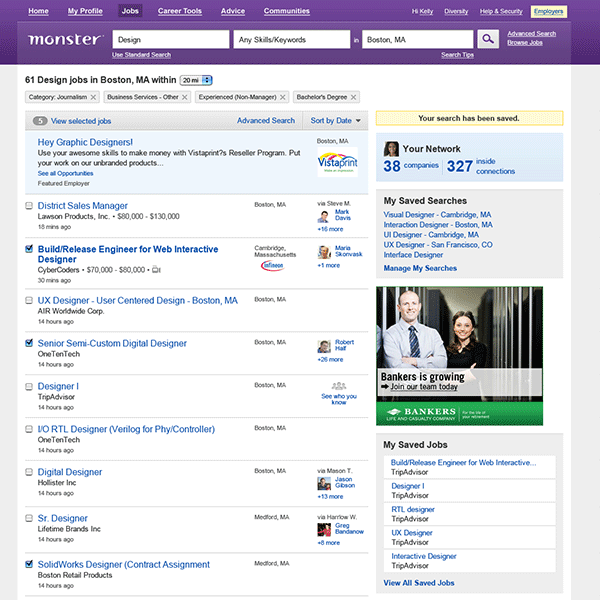The width and height of the screenshot is (600, 600).
Task: Click the Employers button
Action: tap(549, 11)
